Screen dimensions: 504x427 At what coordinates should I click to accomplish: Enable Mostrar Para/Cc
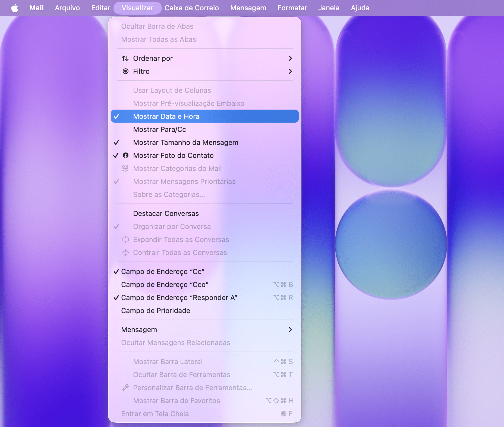pyautogui.click(x=205, y=129)
